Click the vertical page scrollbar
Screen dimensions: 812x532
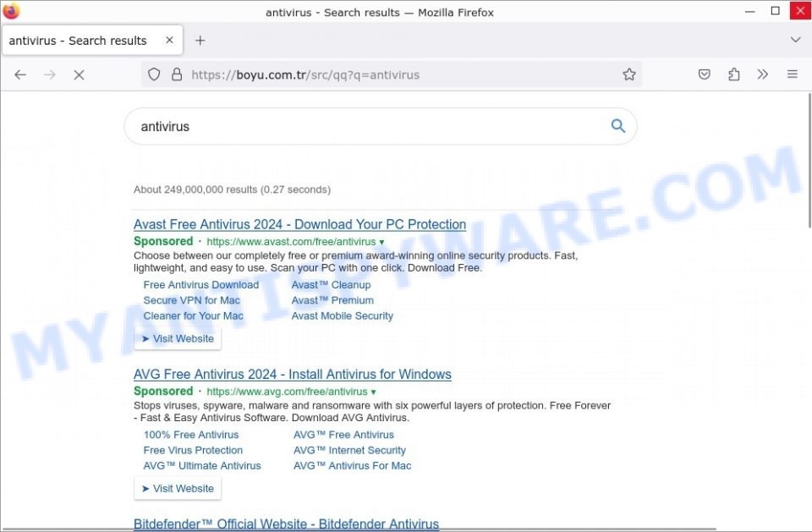(809, 160)
